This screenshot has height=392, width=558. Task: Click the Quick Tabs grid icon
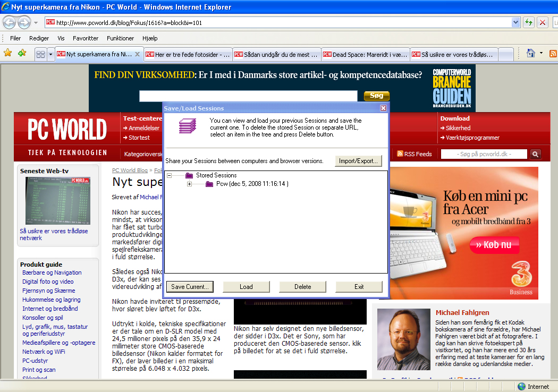tap(41, 54)
